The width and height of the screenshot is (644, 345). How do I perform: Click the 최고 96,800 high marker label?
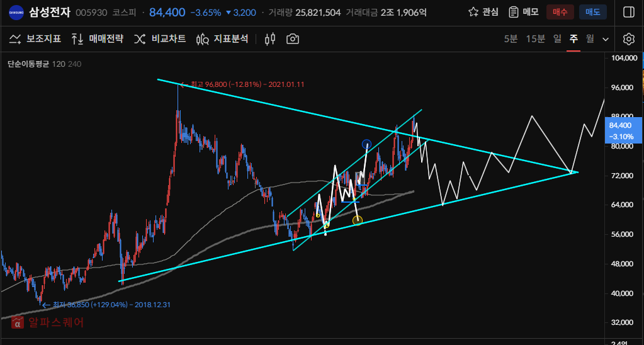(246, 84)
